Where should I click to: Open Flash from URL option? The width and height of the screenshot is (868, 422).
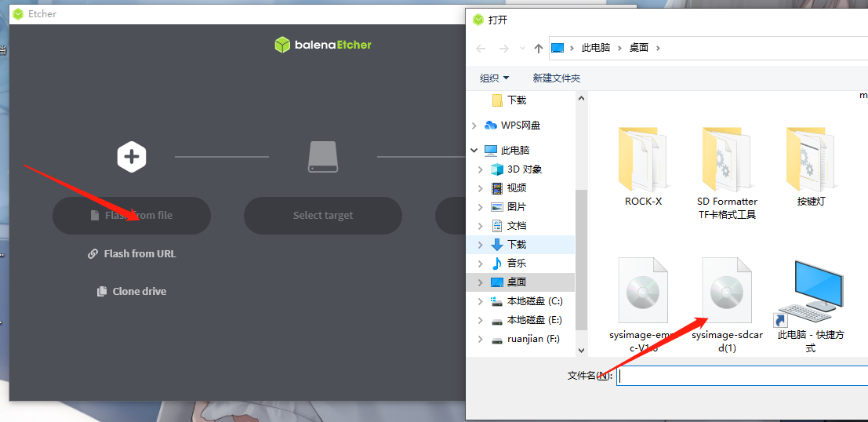(132, 253)
